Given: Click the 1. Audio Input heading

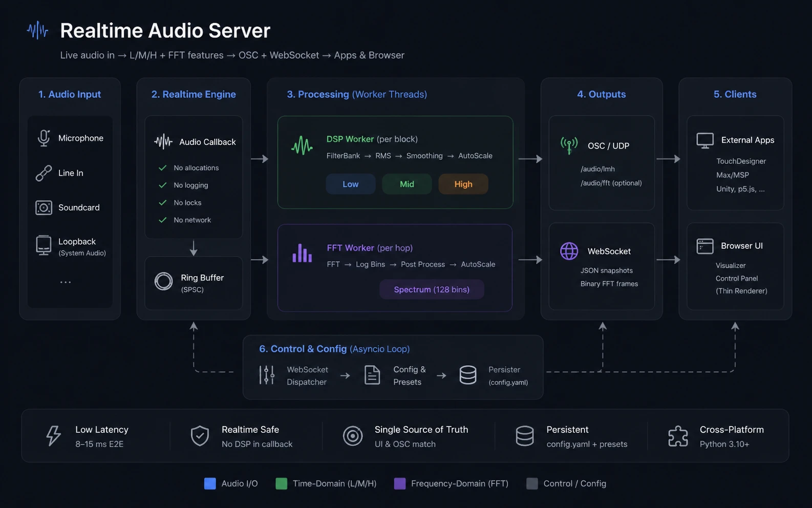Looking at the screenshot, I should tap(70, 94).
